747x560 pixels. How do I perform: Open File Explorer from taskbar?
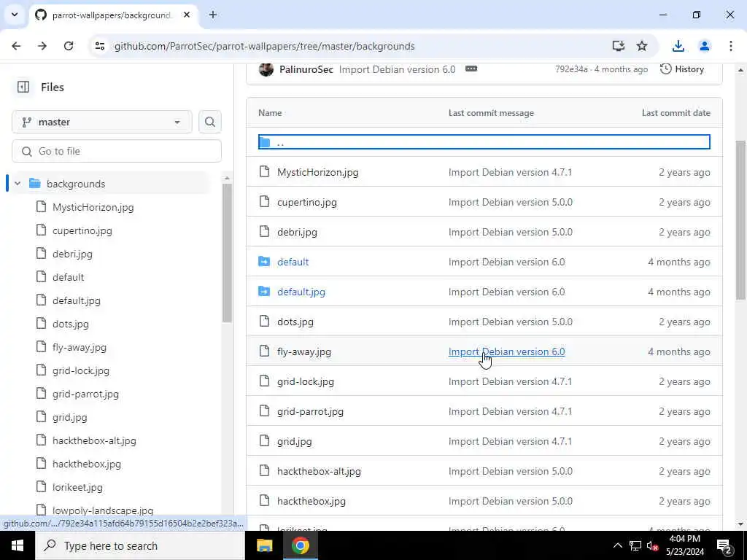click(x=264, y=545)
